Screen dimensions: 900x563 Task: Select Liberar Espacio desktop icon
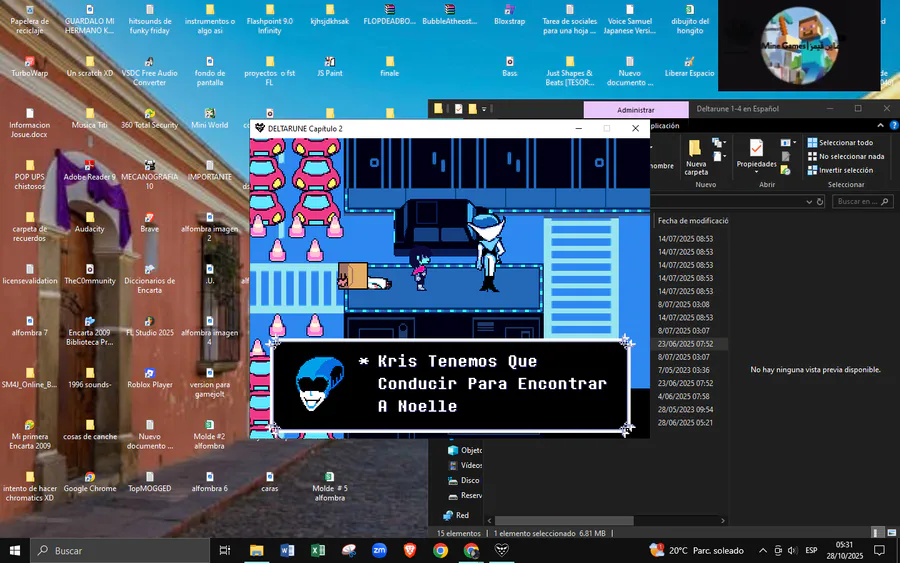pos(689,67)
